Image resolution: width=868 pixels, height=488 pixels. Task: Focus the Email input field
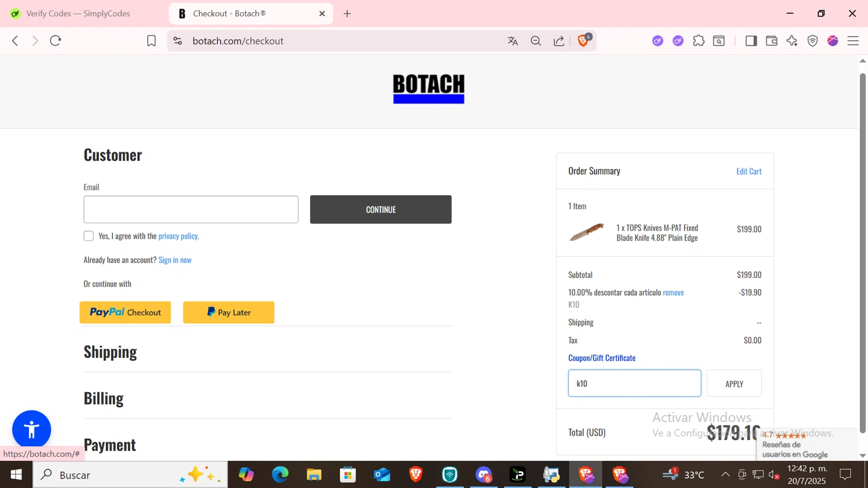[x=191, y=209]
